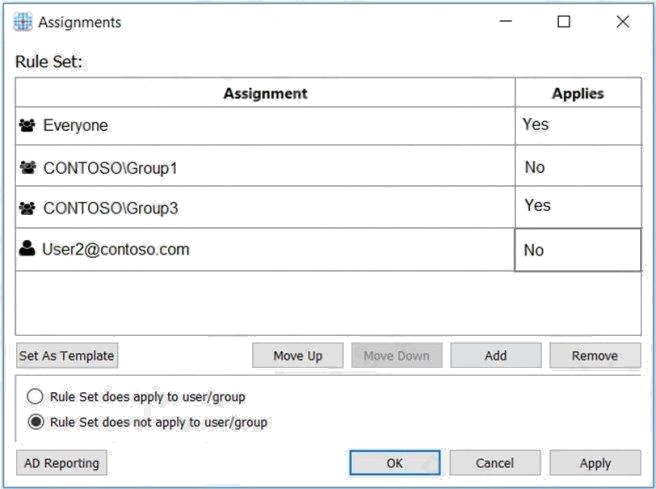
Task: Remove the selected assignment
Action: tap(595, 356)
